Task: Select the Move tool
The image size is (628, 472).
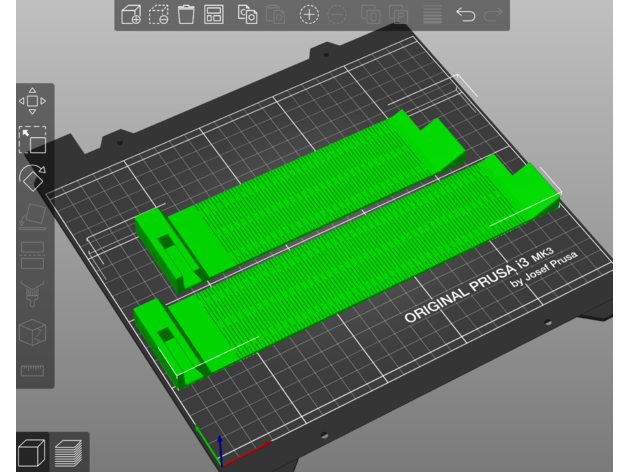Action: [x=33, y=101]
